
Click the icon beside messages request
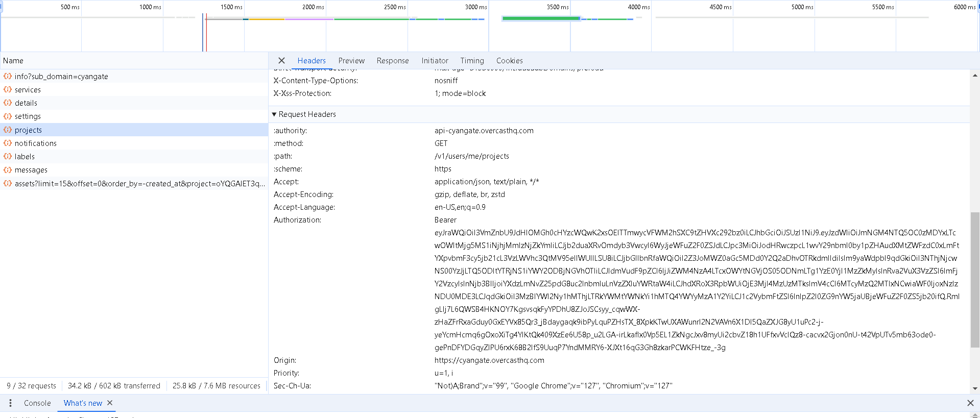(8, 170)
